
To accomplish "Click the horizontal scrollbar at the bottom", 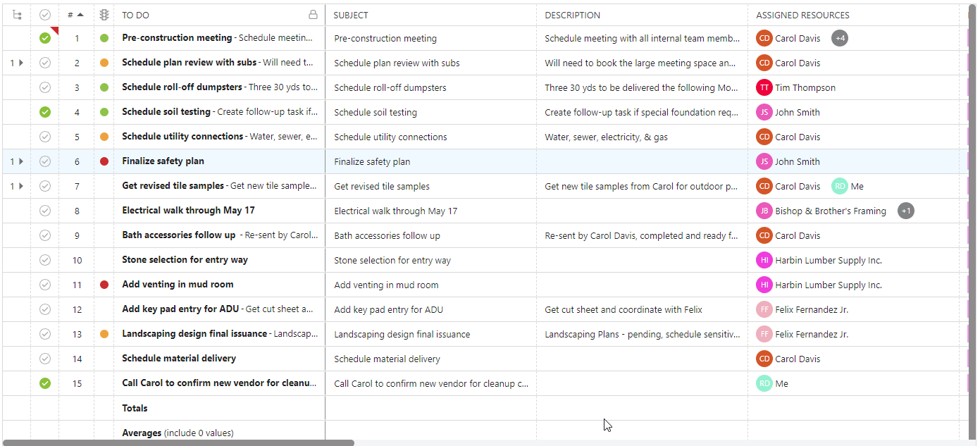I will pyautogui.click(x=176, y=441).
